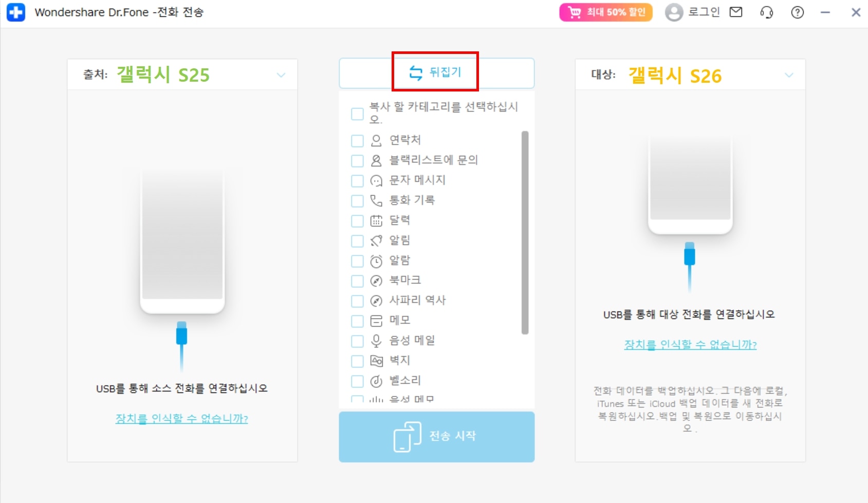Click the mail envelope icon in title bar

736,12
